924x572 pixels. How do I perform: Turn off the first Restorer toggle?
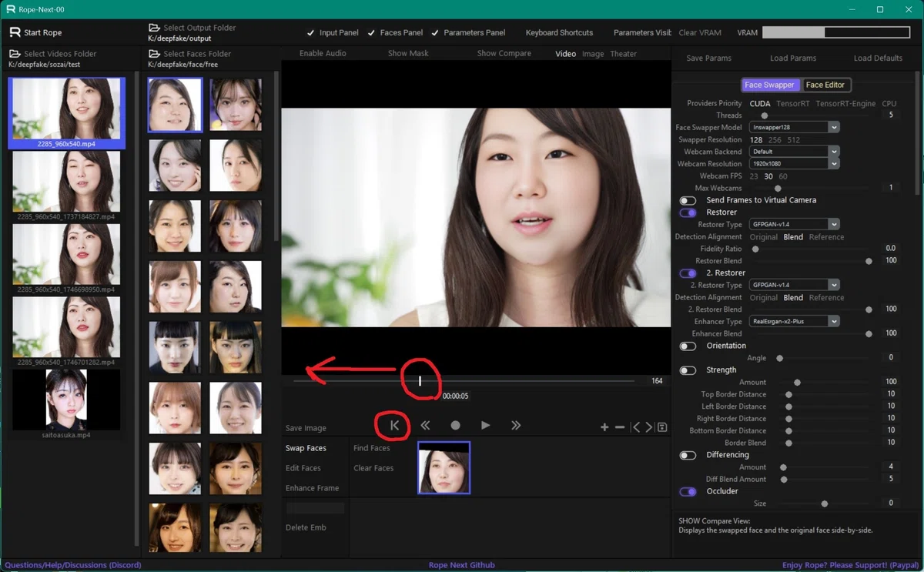coord(688,212)
